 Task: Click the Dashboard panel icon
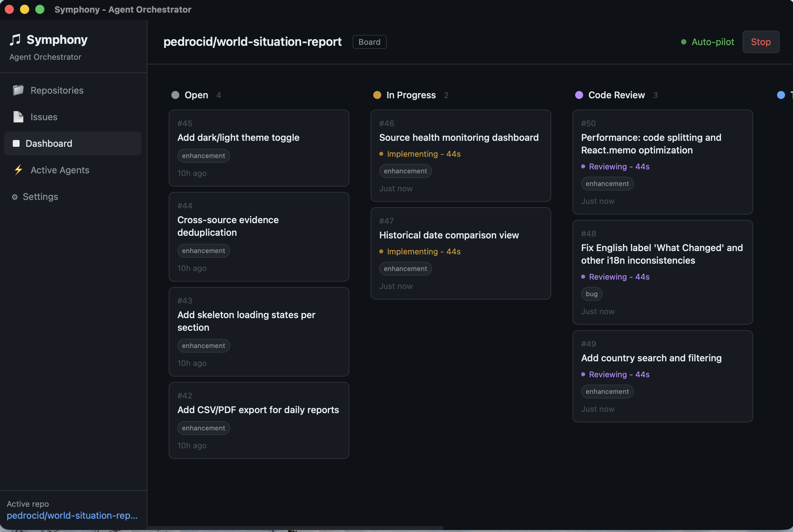[x=16, y=143]
